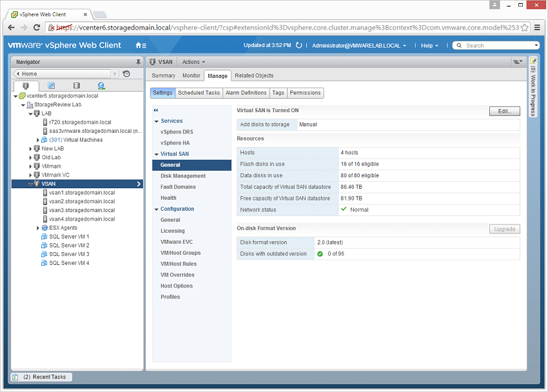Switch to Networking inventory view

101,86
